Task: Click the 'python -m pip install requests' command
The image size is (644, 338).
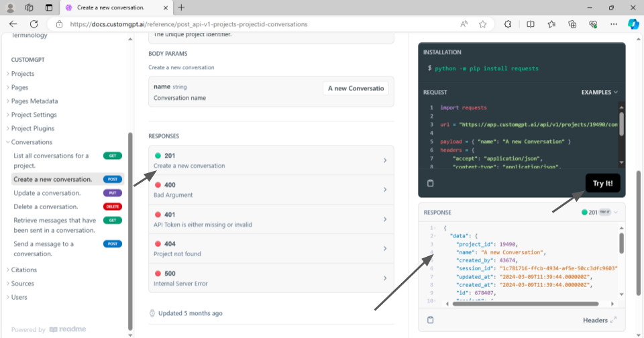Action: (486, 68)
